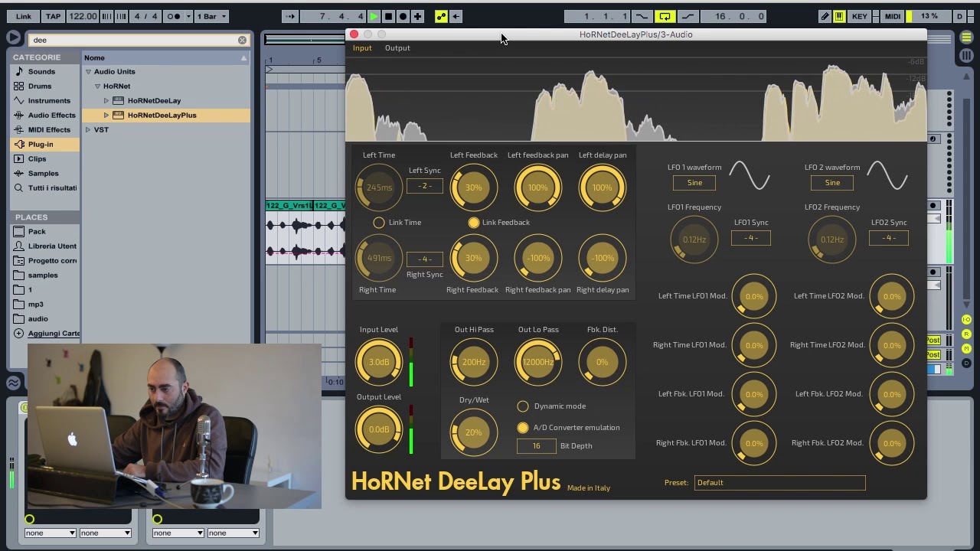Toggle the metronome button
The width and height of the screenshot is (980, 551).
click(174, 16)
